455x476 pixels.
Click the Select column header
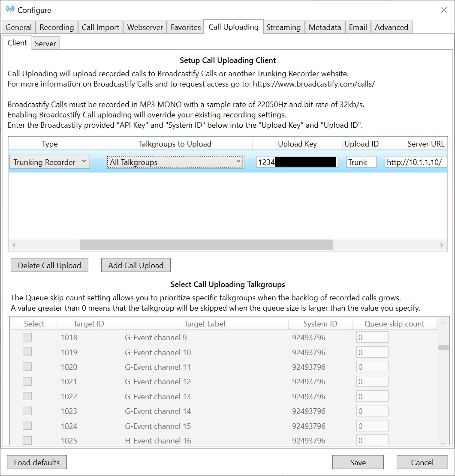(x=34, y=323)
